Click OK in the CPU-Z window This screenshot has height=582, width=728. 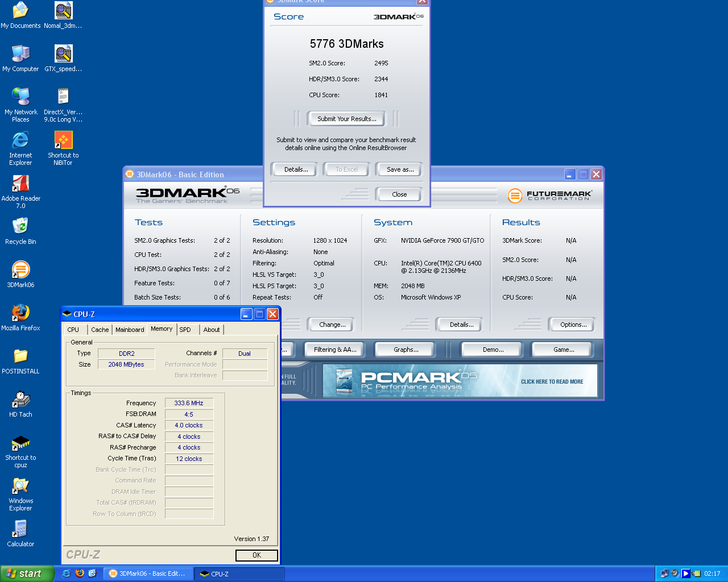(257, 555)
